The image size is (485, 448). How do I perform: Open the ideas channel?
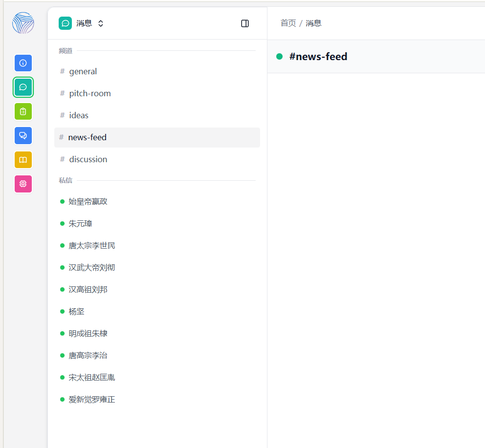click(x=157, y=115)
